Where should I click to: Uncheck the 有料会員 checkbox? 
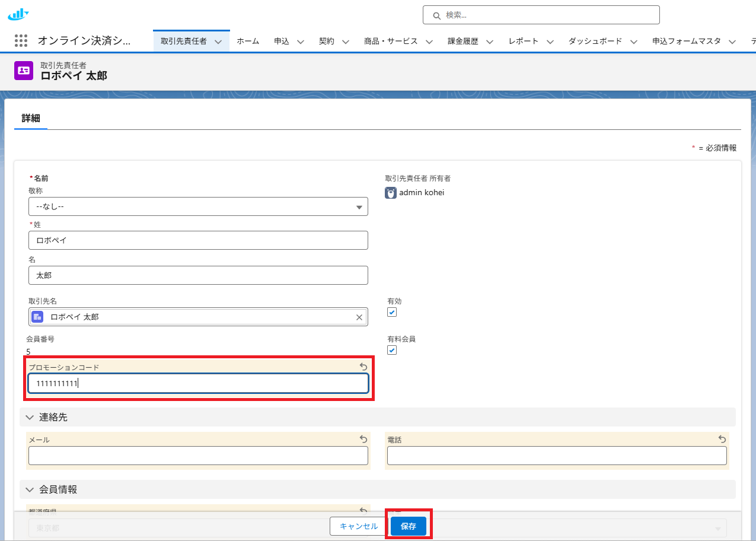click(392, 351)
